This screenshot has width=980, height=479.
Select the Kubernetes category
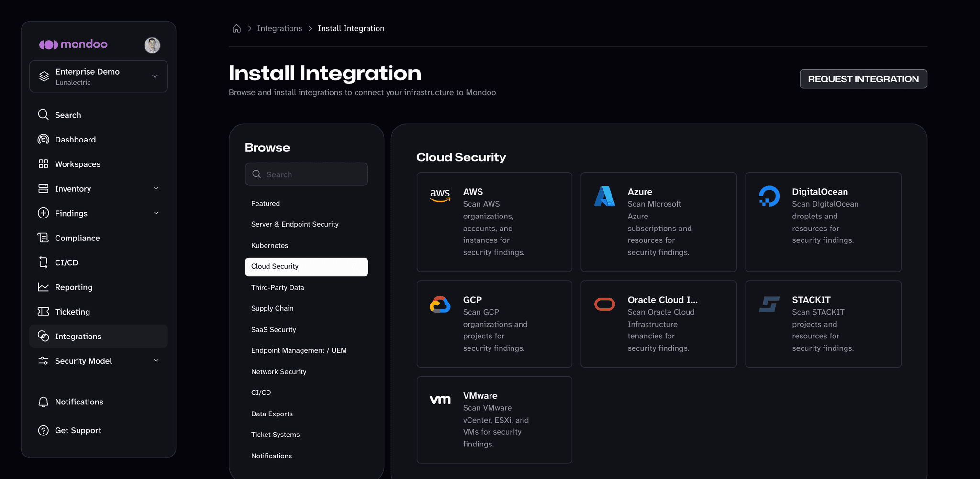pyautogui.click(x=306, y=245)
